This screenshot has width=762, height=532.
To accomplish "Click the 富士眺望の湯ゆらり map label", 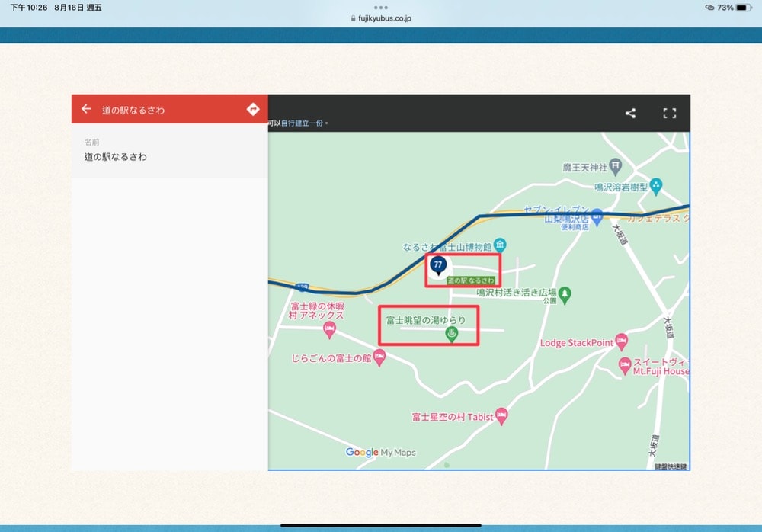I will point(426,320).
